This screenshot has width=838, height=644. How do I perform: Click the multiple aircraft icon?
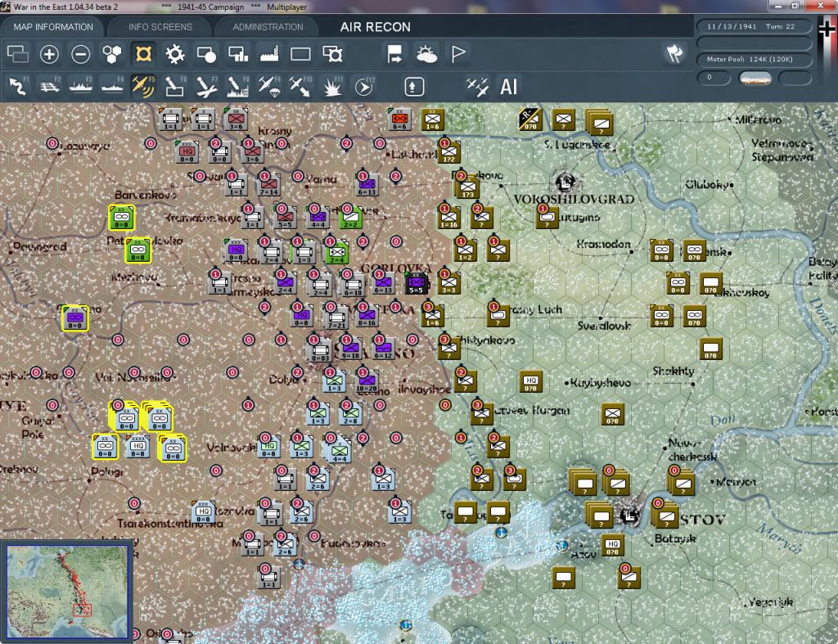477,87
